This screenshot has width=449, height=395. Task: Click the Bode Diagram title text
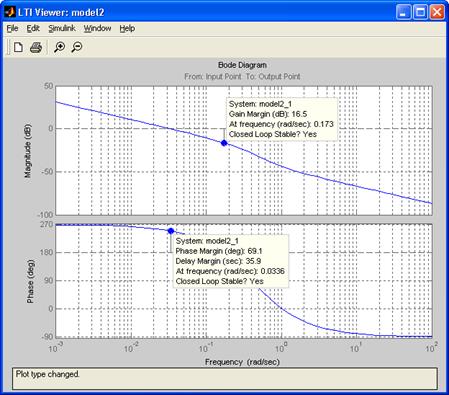242,65
